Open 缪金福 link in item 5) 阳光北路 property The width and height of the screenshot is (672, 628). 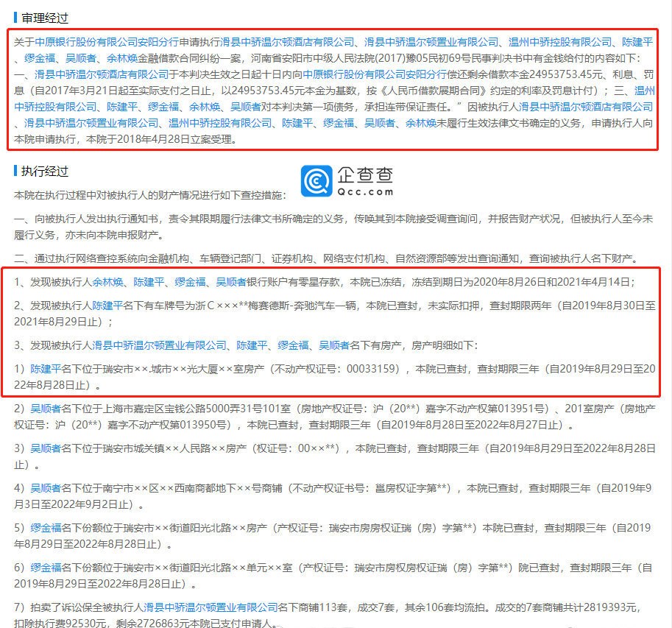click(46, 528)
